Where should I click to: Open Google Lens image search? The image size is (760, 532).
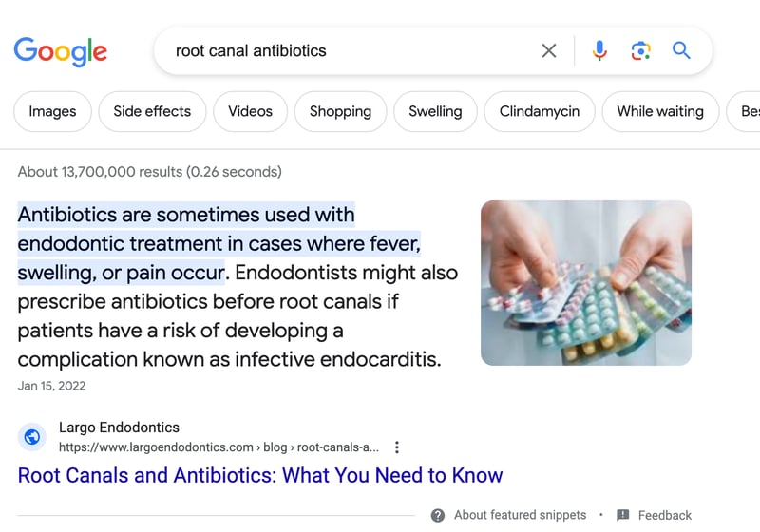click(x=640, y=50)
